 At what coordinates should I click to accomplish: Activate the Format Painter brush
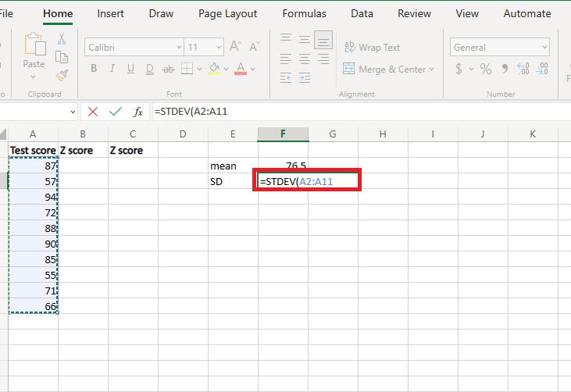tap(62, 75)
